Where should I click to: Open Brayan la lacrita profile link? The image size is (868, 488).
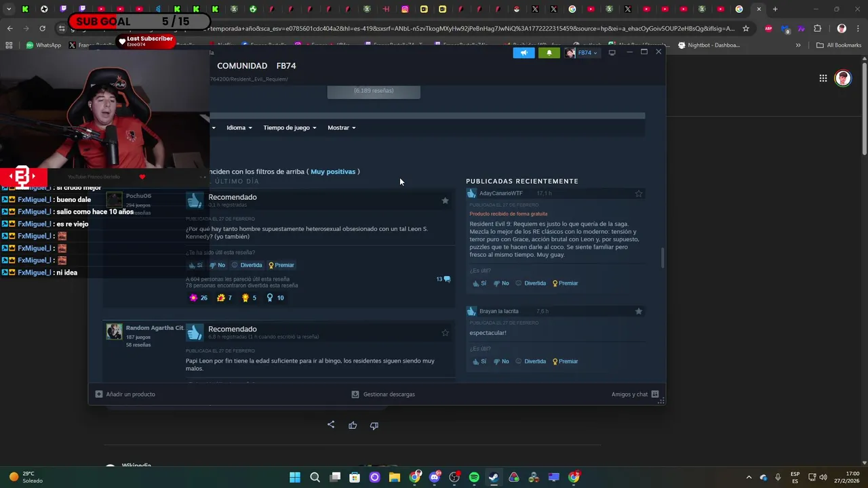[x=498, y=311]
